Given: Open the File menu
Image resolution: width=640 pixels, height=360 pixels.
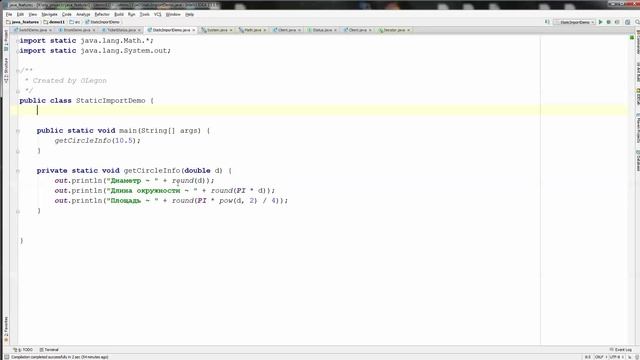Looking at the screenshot, I should [9, 14].
